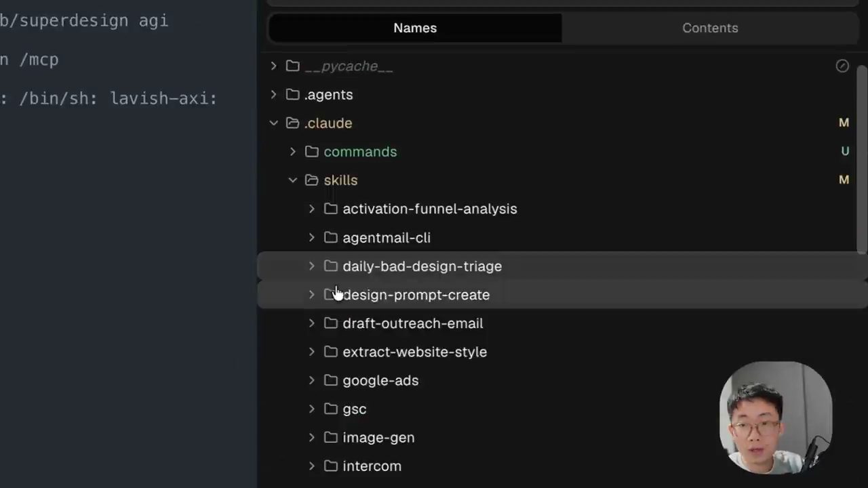Select the daily-bad-design-triage folder name
The image size is (868, 488).
422,266
